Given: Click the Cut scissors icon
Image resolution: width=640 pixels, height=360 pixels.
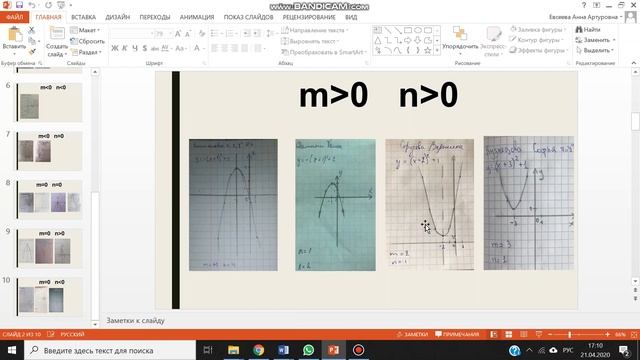Looking at the screenshot, I should [x=31, y=30].
